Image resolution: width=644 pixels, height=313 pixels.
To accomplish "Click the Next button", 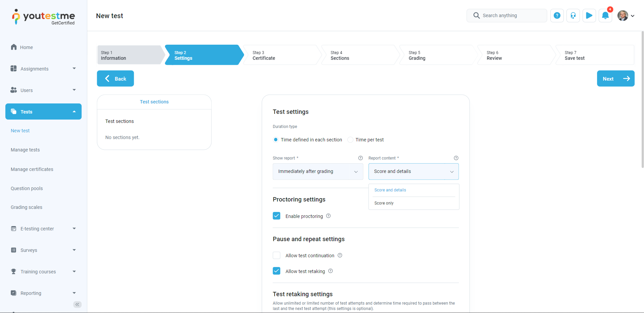I will pyautogui.click(x=615, y=79).
